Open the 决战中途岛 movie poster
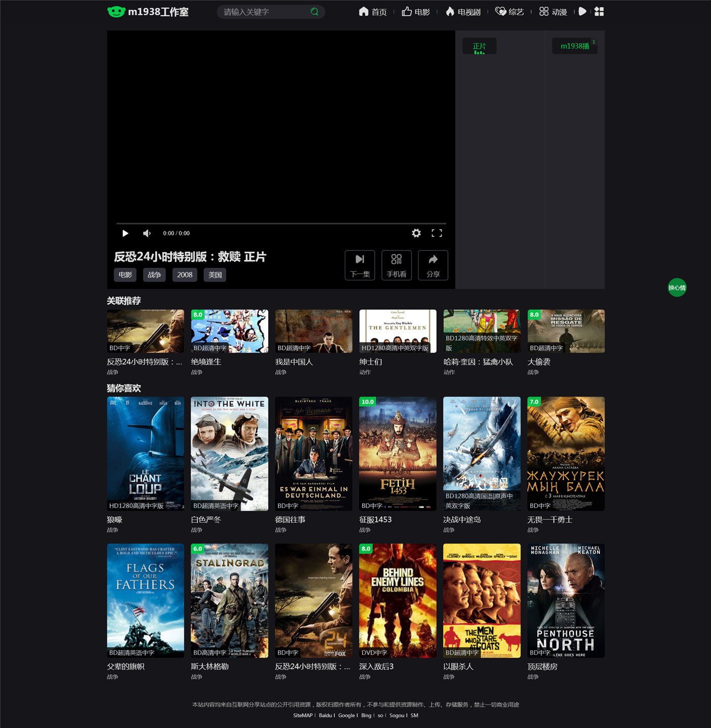Image resolution: width=711 pixels, height=728 pixels. (x=482, y=454)
